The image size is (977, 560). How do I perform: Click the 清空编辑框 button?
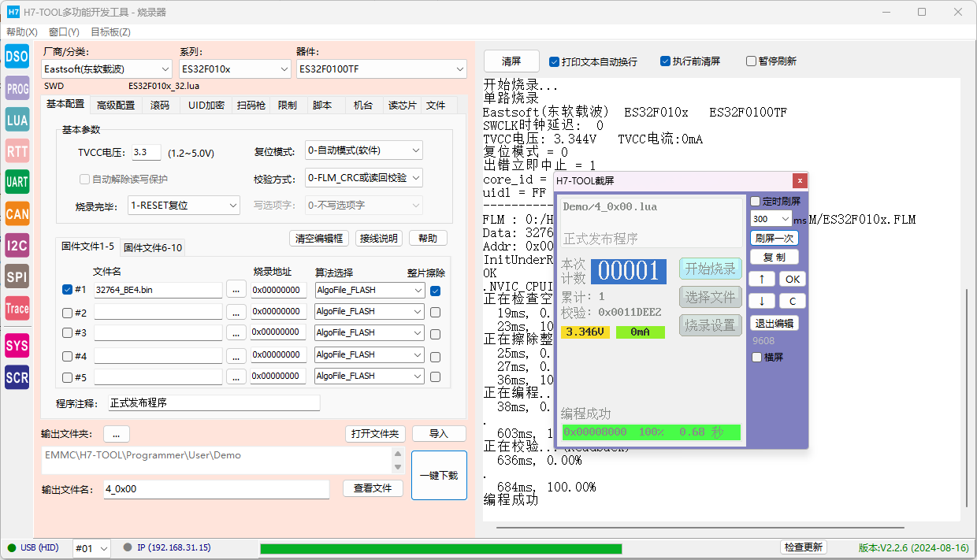(318, 239)
